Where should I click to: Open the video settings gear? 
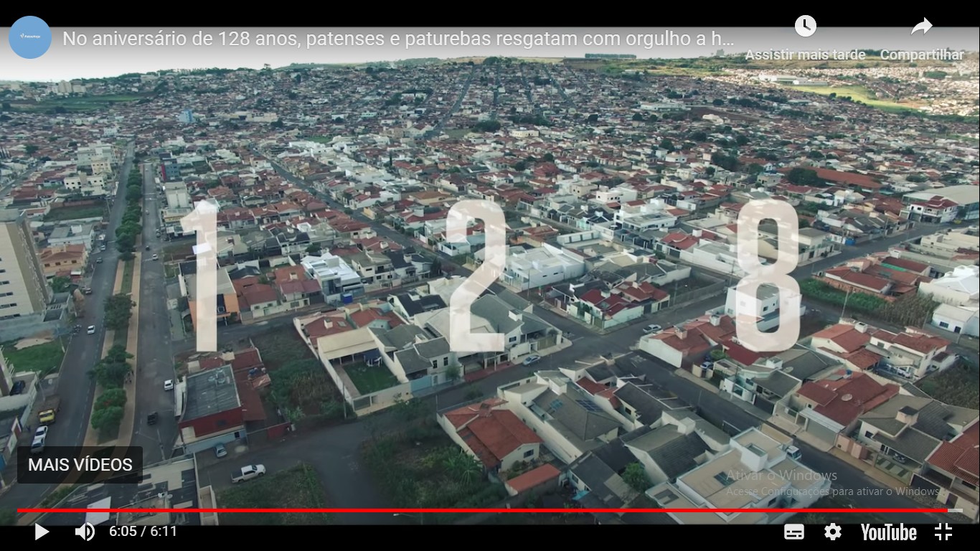(x=833, y=532)
